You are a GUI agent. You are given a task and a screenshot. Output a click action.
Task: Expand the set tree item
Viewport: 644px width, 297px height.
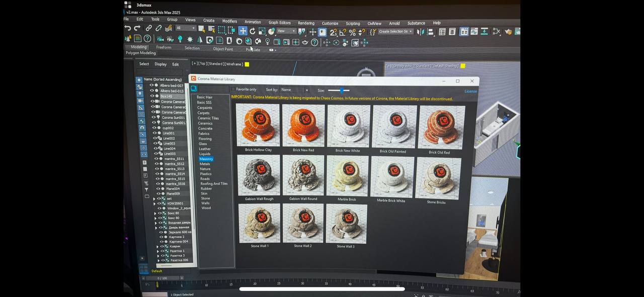pyautogui.click(x=154, y=199)
